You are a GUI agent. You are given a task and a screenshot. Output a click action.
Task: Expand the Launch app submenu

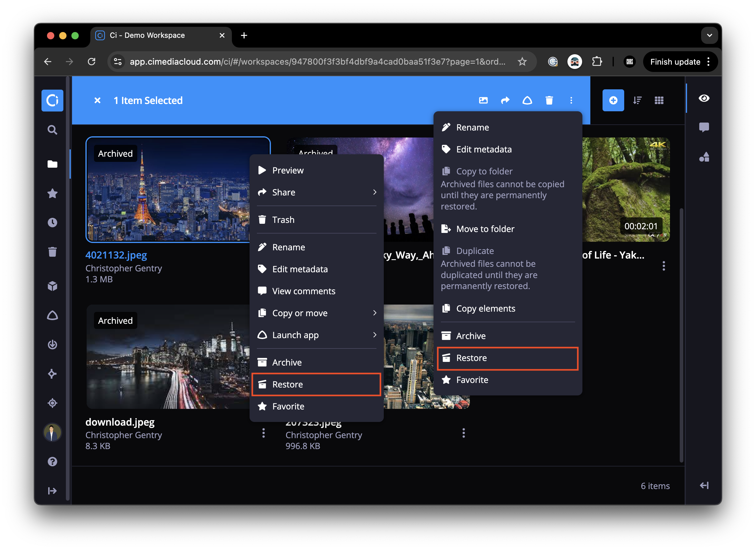pos(317,335)
